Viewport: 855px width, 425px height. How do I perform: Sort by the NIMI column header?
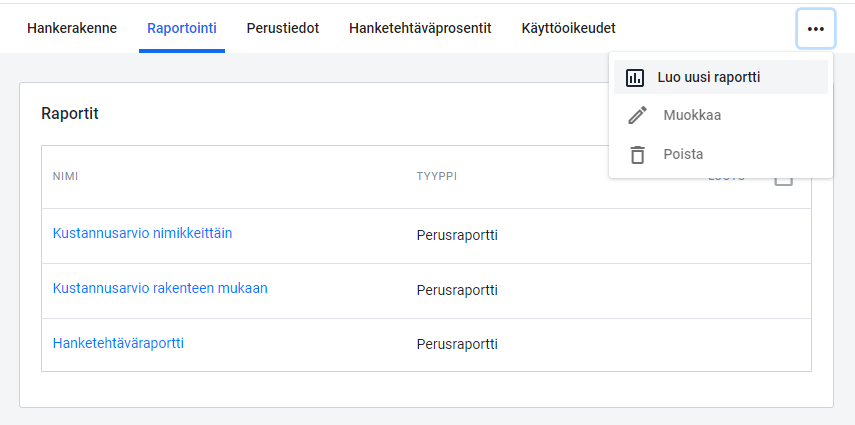(x=65, y=176)
